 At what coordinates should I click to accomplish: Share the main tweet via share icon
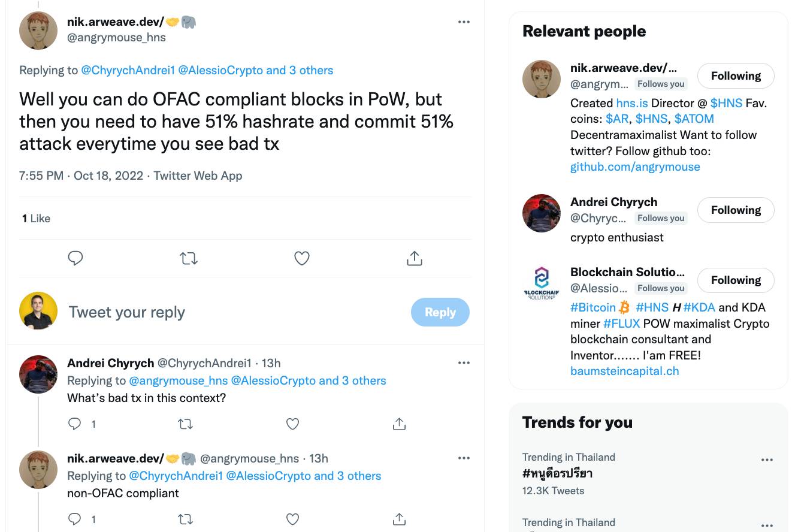pos(415,258)
